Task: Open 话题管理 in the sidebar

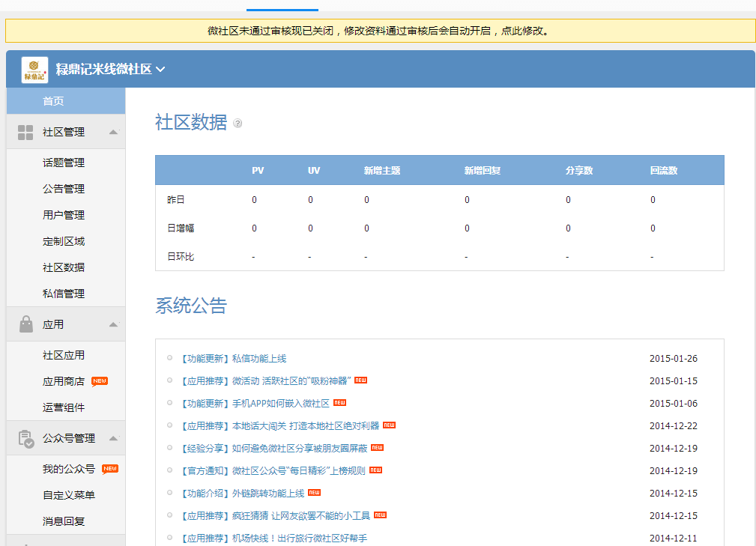Action: pyautogui.click(x=64, y=163)
